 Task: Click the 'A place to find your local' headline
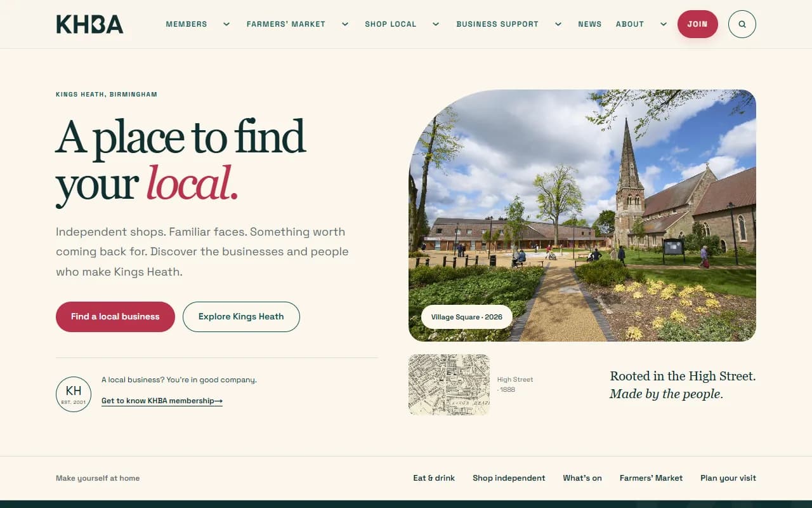coord(181,161)
